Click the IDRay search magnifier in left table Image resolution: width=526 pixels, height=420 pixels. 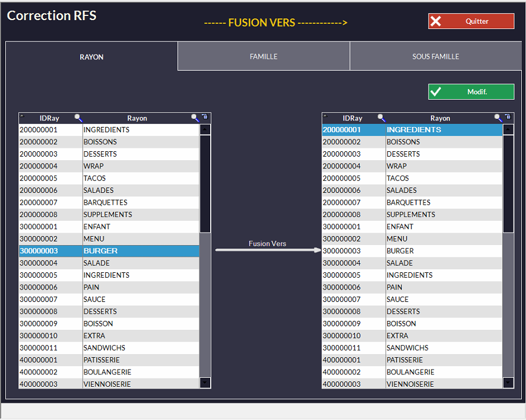pyautogui.click(x=78, y=118)
